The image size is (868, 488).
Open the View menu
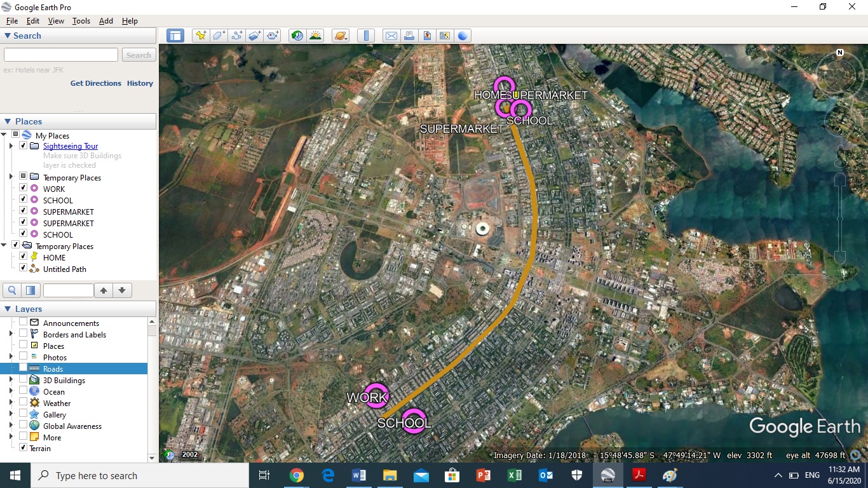[56, 21]
